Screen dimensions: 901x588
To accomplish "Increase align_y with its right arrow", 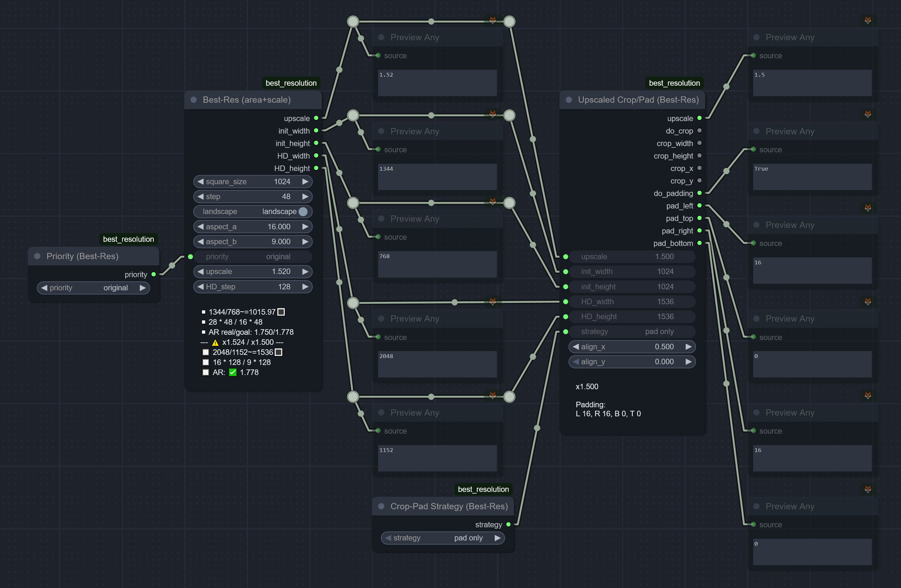I will coord(688,361).
